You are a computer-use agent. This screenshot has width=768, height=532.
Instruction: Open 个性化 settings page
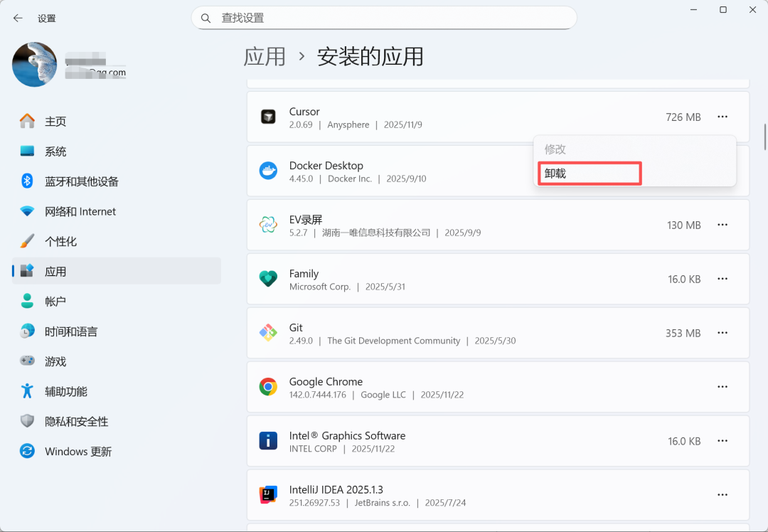117,241
